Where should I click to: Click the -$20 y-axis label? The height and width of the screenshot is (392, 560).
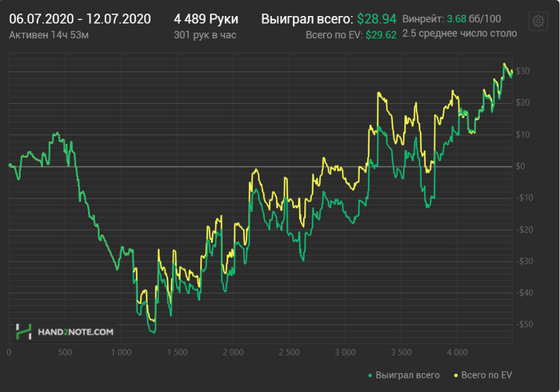(x=524, y=230)
